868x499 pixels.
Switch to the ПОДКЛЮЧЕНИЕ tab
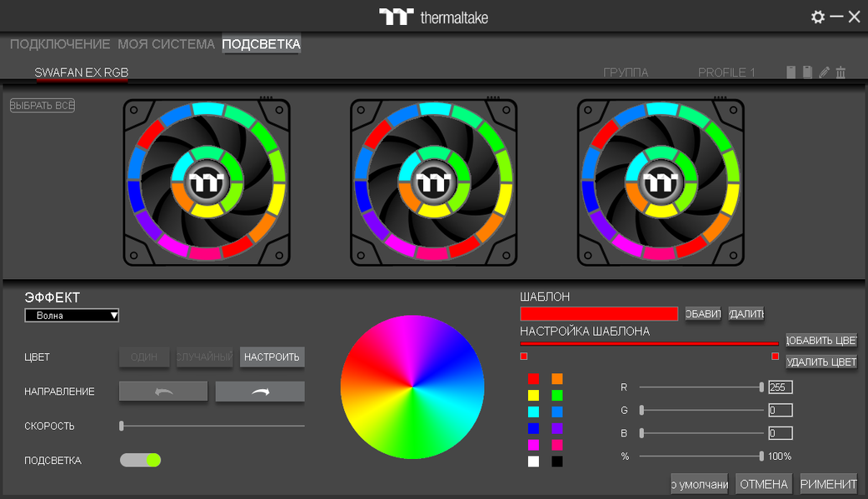[x=60, y=44]
